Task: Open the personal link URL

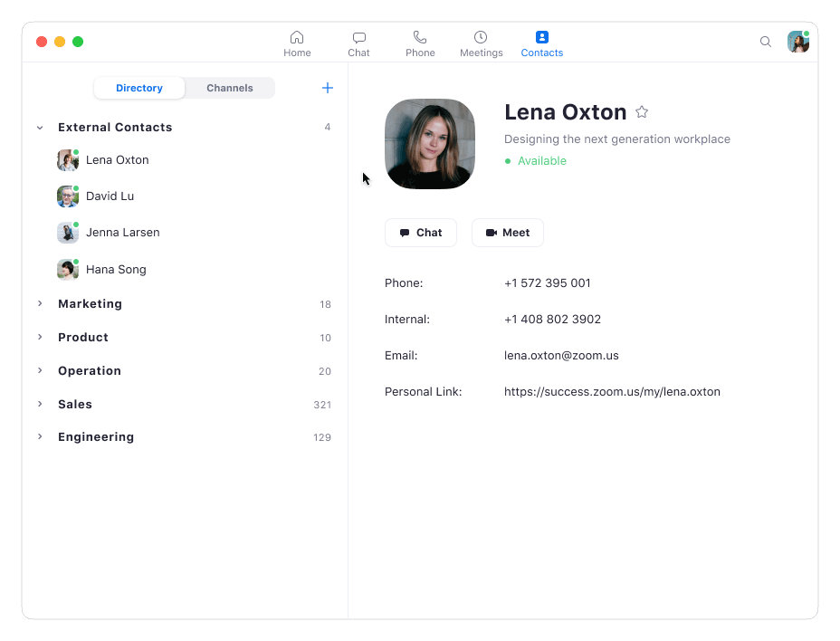Action: pyautogui.click(x=612, y=392)
